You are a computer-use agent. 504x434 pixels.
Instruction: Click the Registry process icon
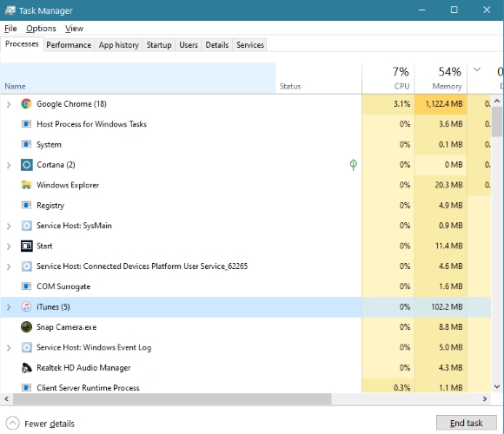[x=26, y=205]
